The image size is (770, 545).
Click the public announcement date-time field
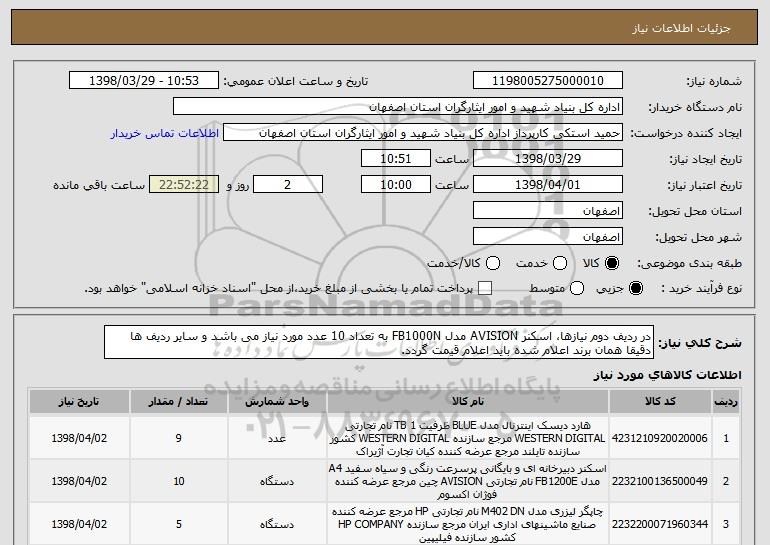(144, 81)
